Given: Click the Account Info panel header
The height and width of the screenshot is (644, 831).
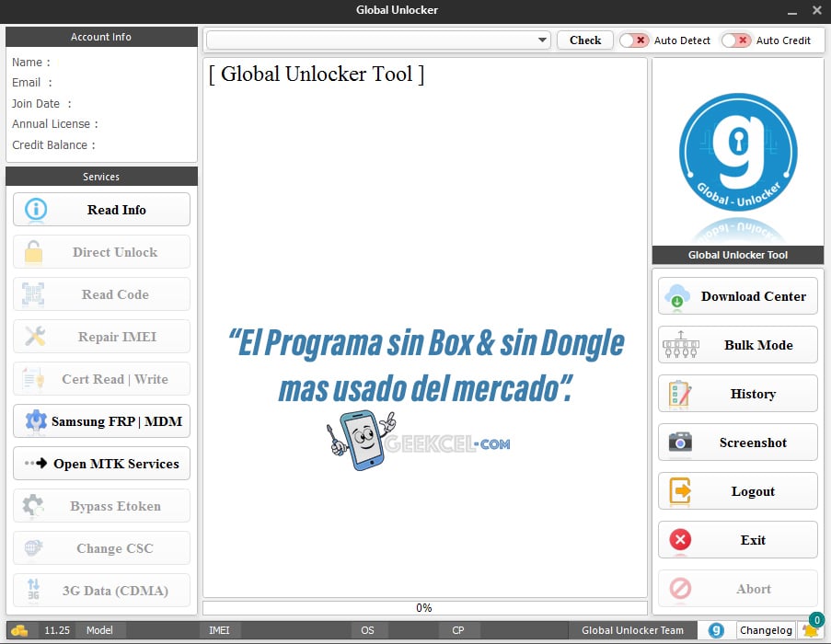Looking at the screenshot, I should point(101,37).
